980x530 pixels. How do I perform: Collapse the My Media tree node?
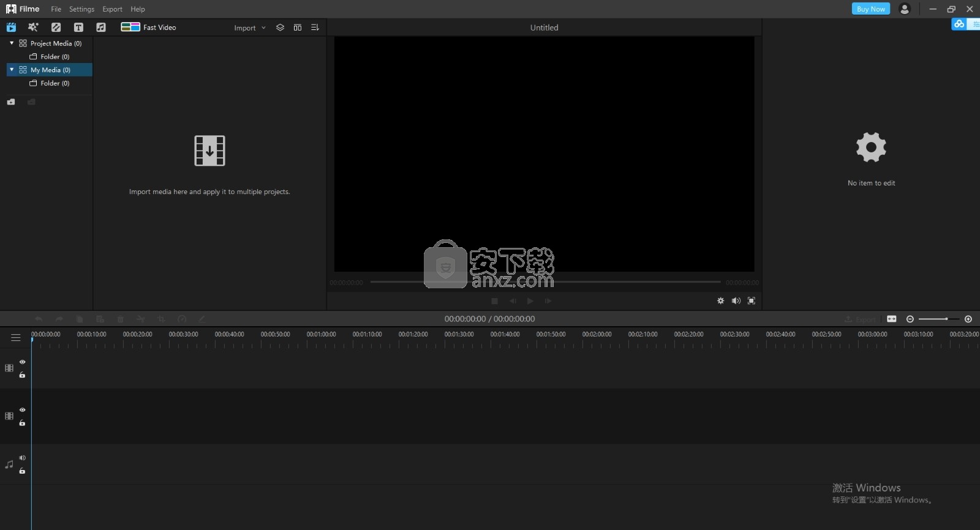click(x=12, y=69)
